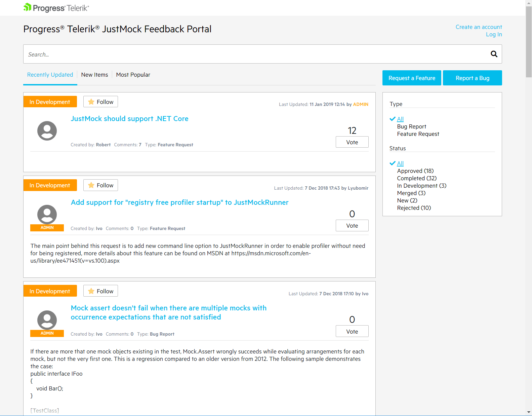The width and height of the screenshot is (532, 416).
Task: Click In Development badge on profiler startup item
Action: coord(50,185)
